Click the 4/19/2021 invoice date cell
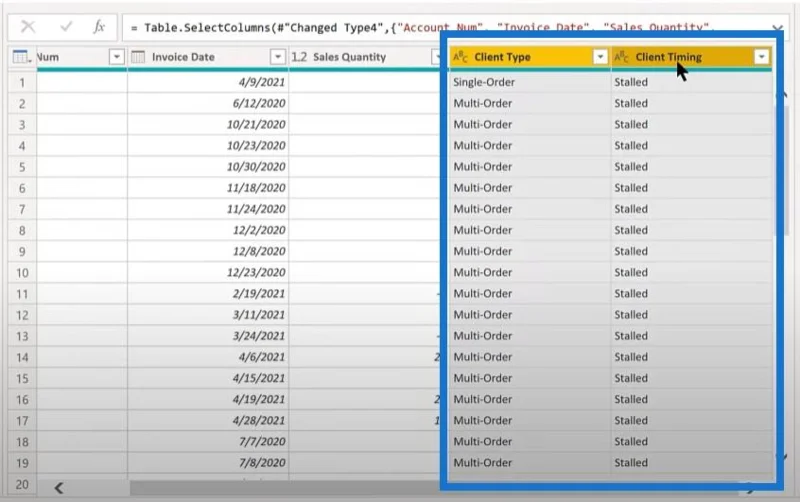The height and width of the screenshot is (502, 800). point(208,399)
